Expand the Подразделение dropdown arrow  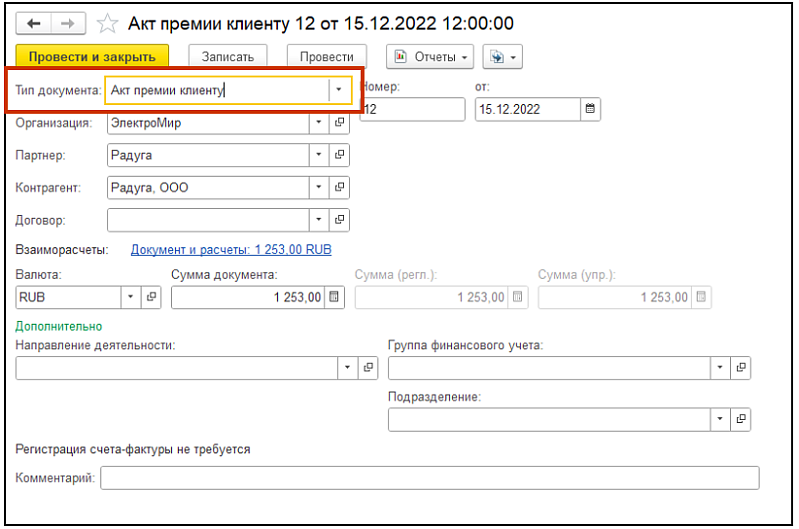tap(720, 419)
